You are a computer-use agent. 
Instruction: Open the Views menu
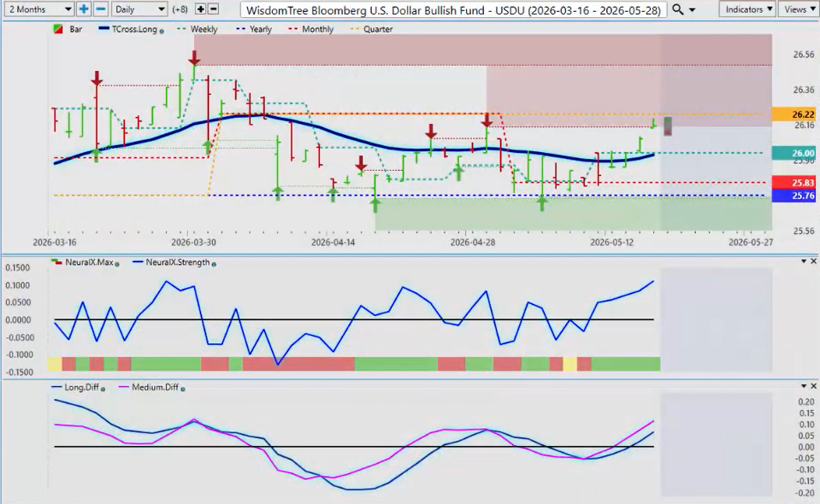click(799, 9)
